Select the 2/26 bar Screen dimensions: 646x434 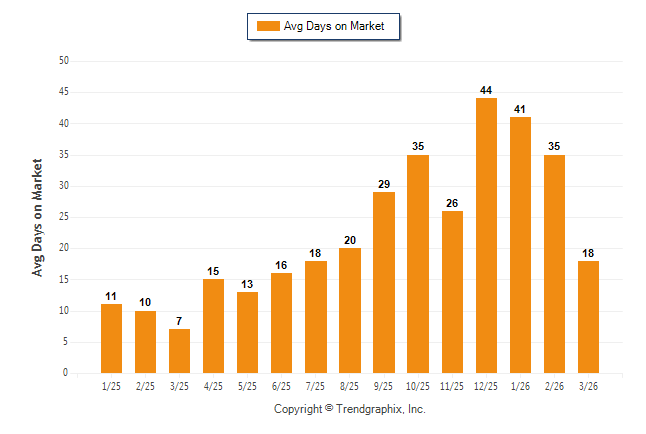554,263
